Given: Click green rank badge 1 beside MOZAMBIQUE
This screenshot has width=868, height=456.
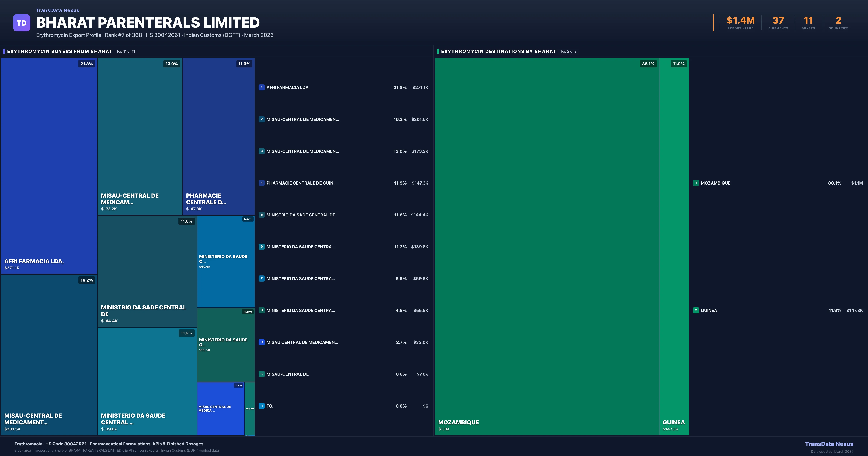Looking at the screenshot, I should coord(696,183).
